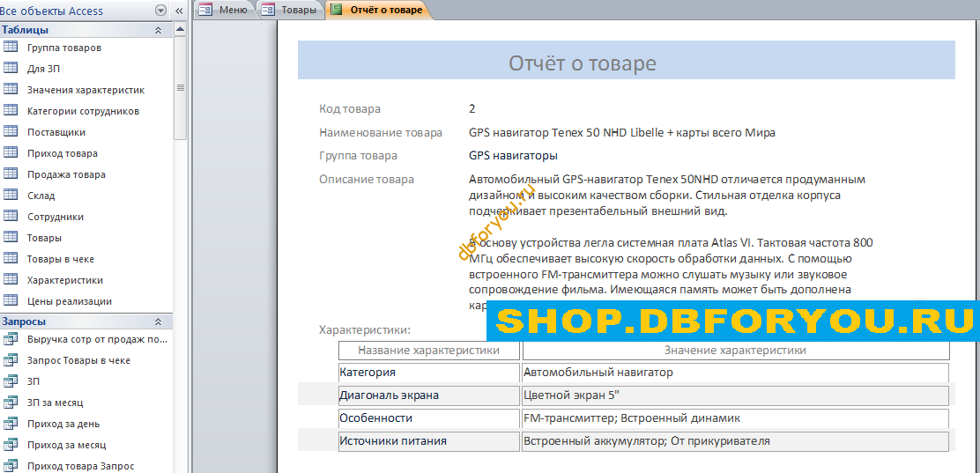The height and width of the screenshot is (473, 980).
Task: Collapse the Таблицы group
Action: (x=158, y=30)
